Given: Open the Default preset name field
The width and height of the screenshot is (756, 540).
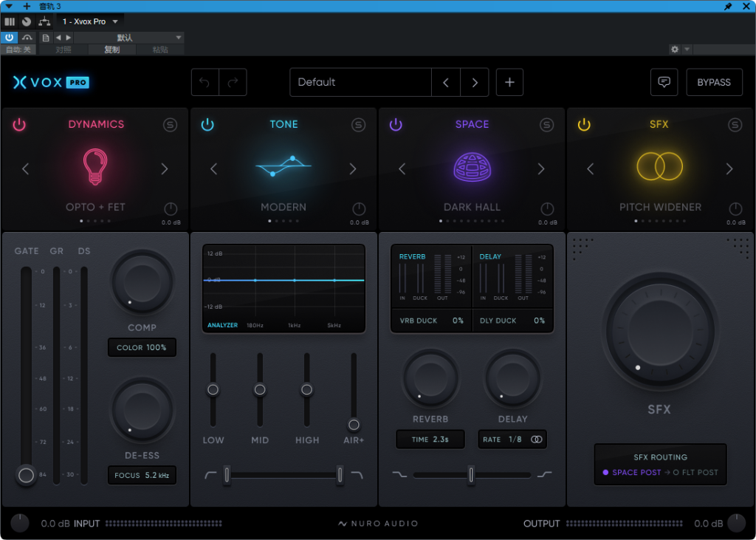Looking at the screenshot, I should point(360,82).
